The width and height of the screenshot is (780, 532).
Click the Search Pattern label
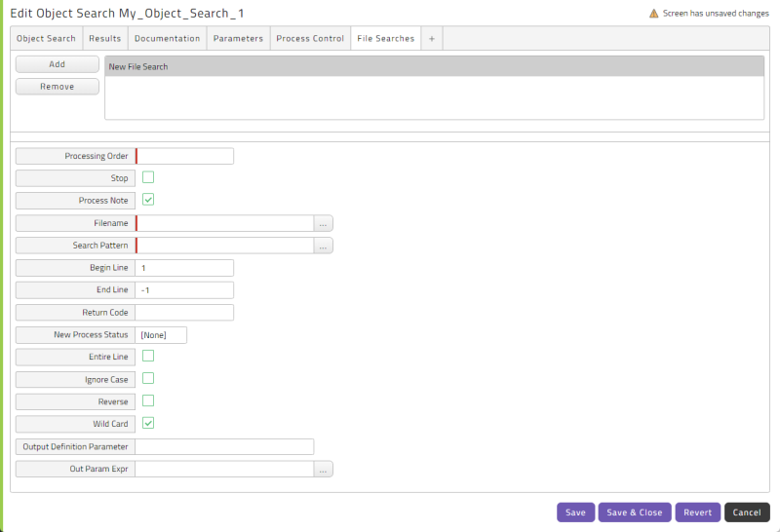click(100, 246)
